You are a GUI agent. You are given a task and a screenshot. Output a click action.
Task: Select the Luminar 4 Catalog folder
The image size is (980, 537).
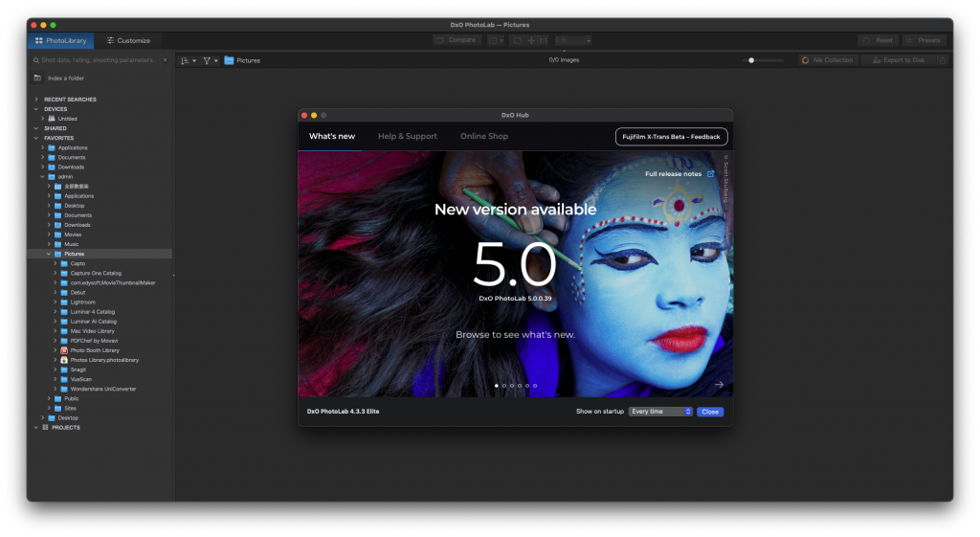click(93, 312)
